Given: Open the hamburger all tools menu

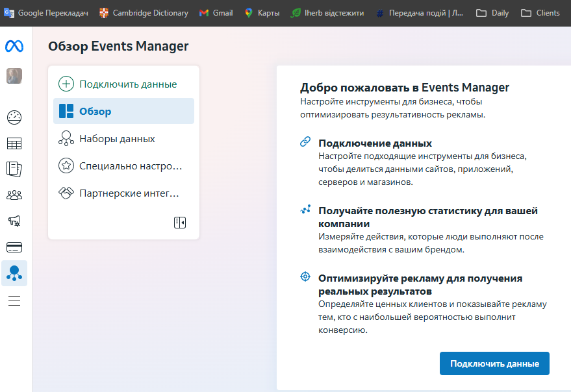Looking at the screenshot, I should pyautogui.click(x=14, y=300).
